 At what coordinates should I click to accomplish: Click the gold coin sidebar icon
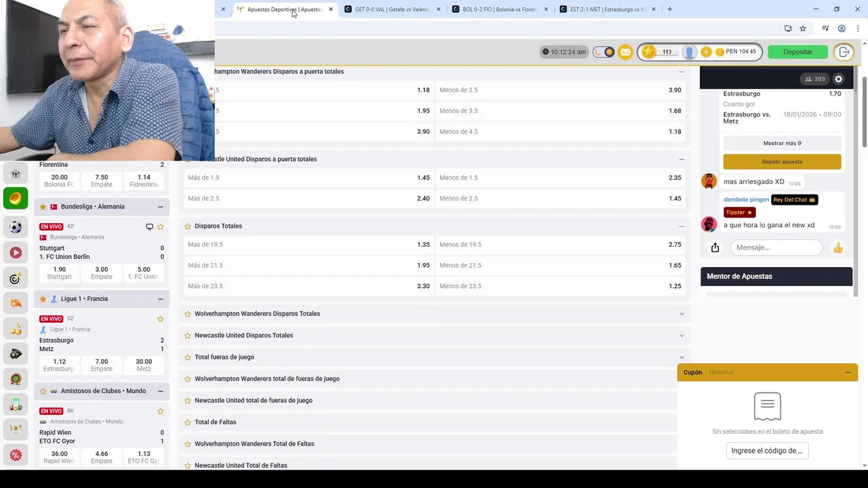[16, 198]
